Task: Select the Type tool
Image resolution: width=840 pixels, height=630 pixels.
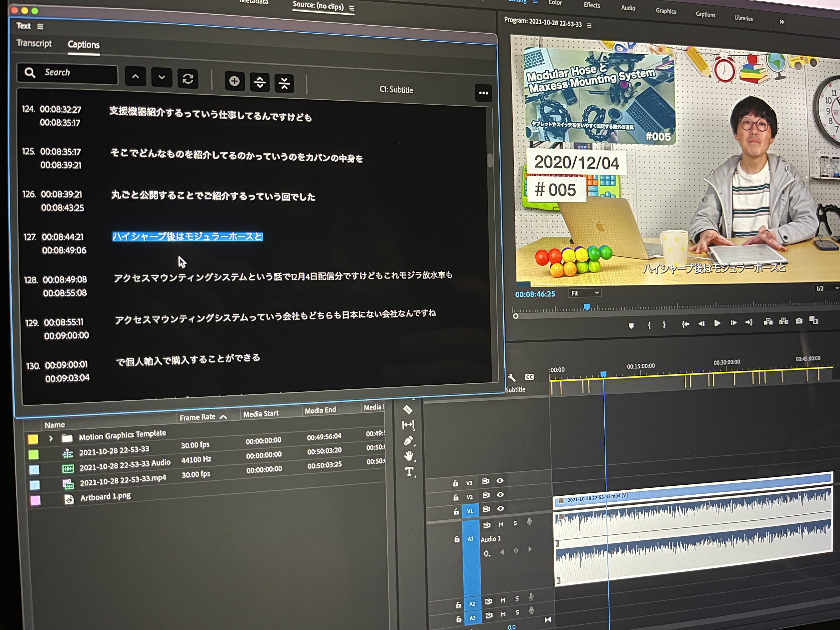Action: 409,472
